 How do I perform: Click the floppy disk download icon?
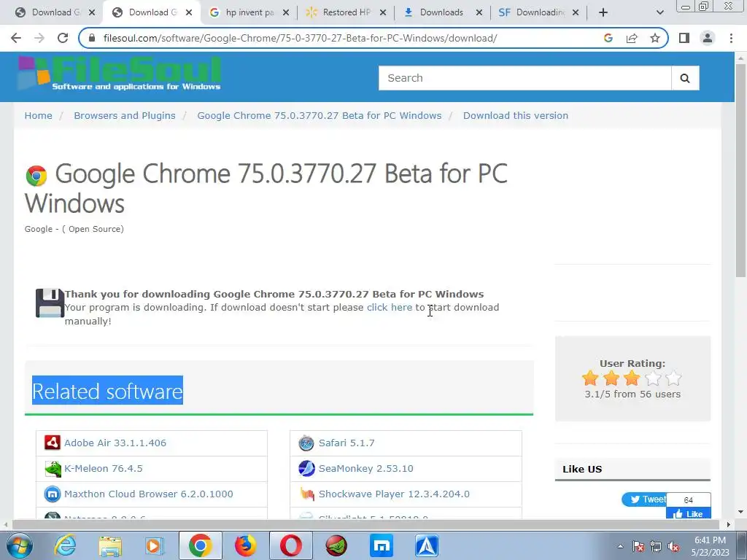[50, 303]
